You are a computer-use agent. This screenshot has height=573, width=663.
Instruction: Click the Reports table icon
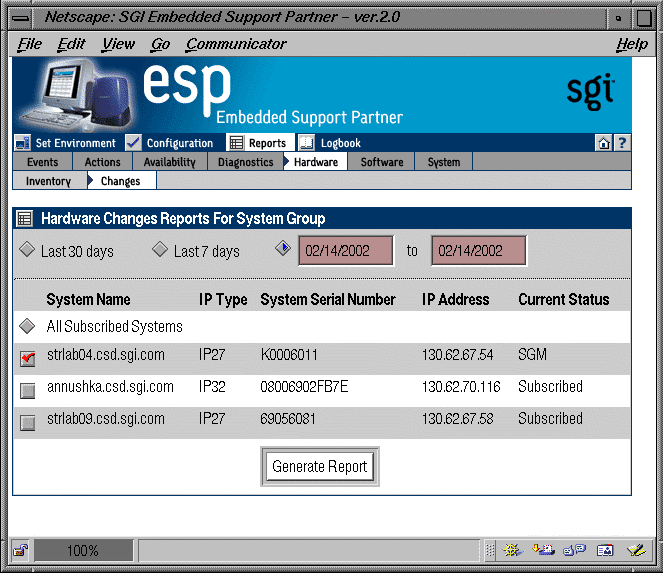tap(236, 143)
